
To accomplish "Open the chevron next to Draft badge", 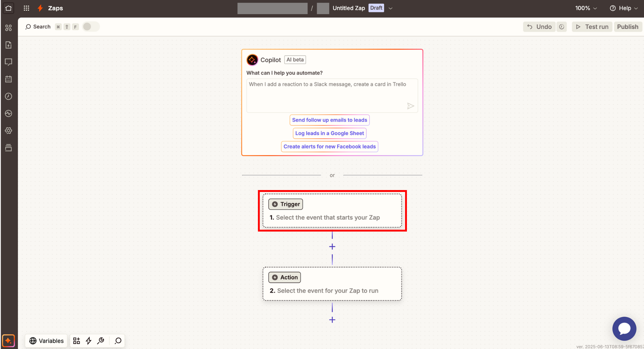I will [391, 8].
